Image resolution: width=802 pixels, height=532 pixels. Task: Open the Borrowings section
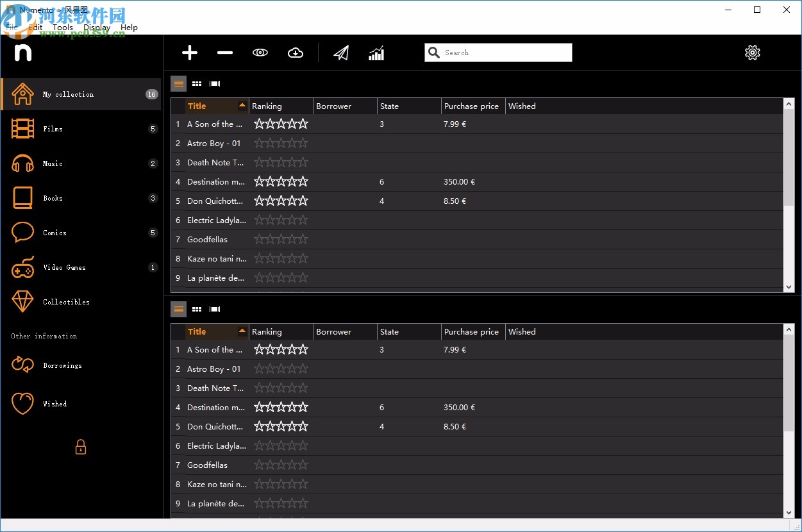point(62,365)
